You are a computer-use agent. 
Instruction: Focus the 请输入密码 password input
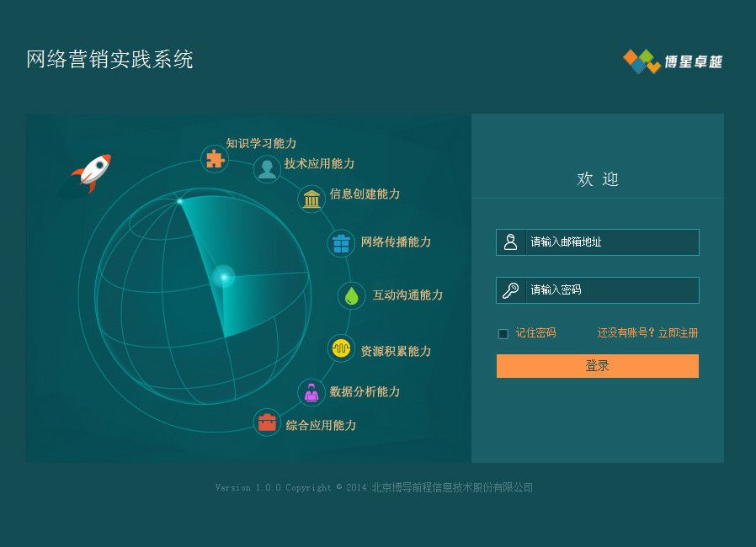[598, 290]
